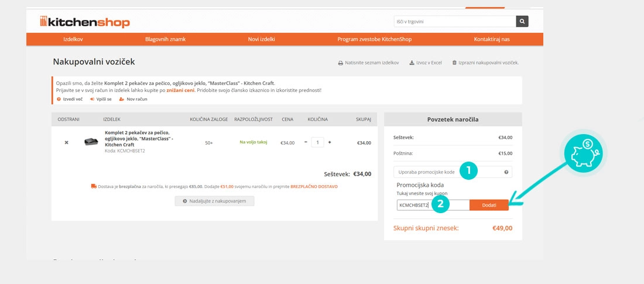Click the magnifier search button
The width and height of the screenshot is (644, 284).
[522, 22]
